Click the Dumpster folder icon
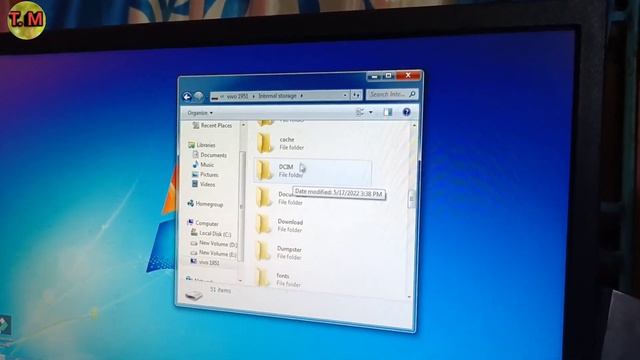The width and height of the screenshot is (640, 360). [x=263, y=252]
